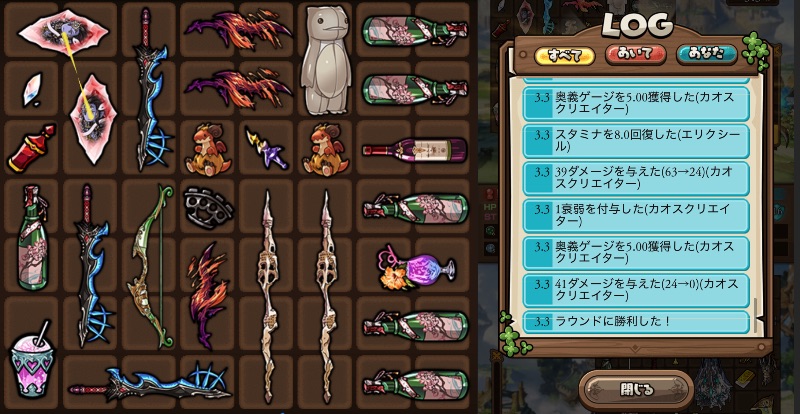
Task: Switch to the あいて log tab
Action: 635,54
